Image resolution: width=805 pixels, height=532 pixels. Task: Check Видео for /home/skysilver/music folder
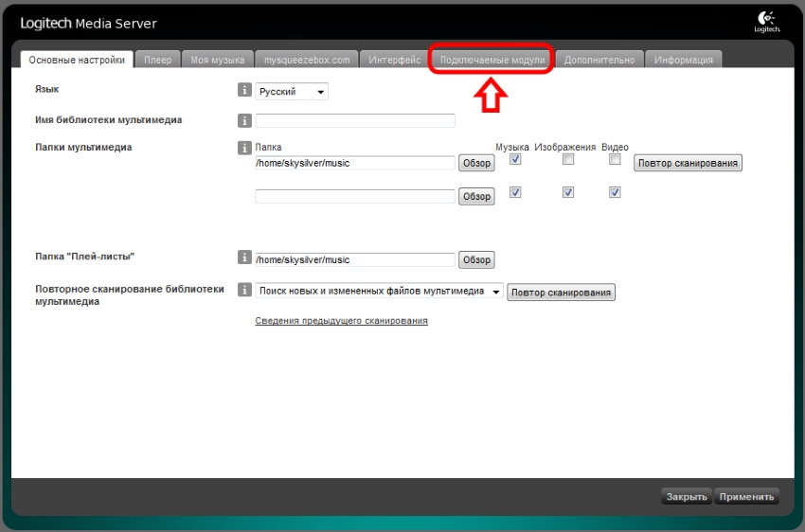(x=615, y=159)
